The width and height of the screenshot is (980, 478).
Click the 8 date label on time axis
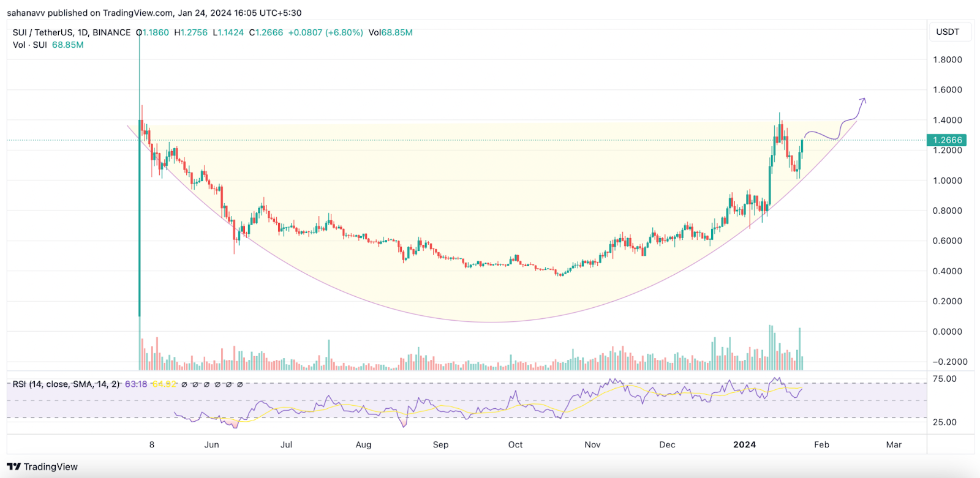152,445
